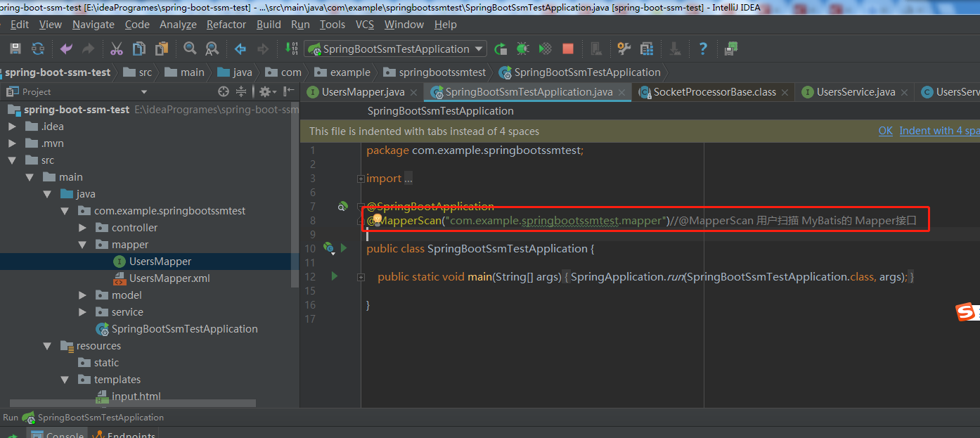Click the Debug bug icon
The image size is (980, 438).
(x=522, y=49)
